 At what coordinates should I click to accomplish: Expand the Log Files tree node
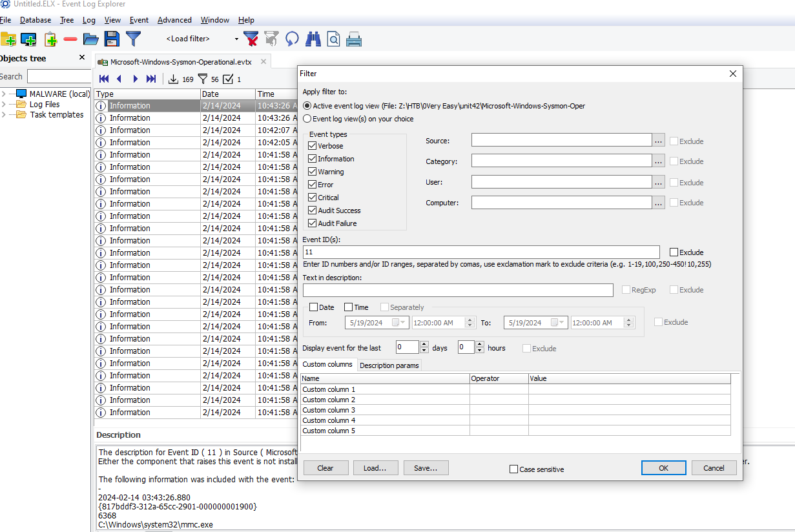click(4, 105)
